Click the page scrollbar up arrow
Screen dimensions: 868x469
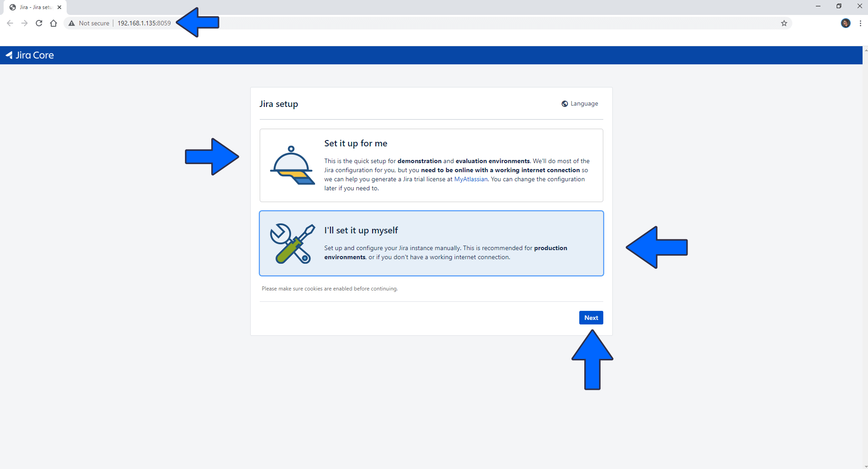pyautogui.click(x=865, y=49)
